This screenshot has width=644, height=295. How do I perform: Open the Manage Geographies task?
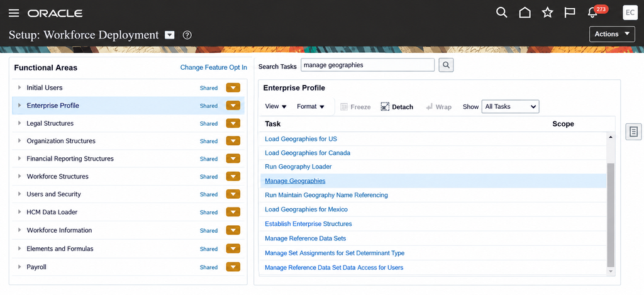295,181
